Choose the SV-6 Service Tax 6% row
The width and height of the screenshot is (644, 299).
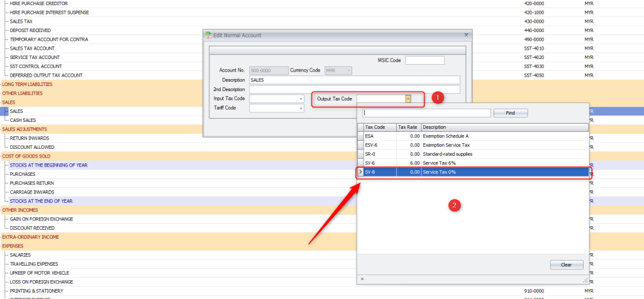click(472, 163)
